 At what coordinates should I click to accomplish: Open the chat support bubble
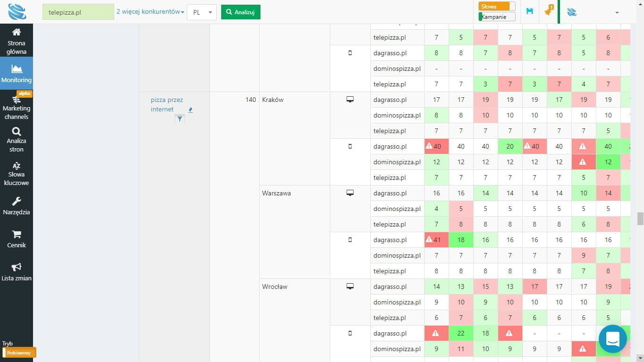coord(612,338)
